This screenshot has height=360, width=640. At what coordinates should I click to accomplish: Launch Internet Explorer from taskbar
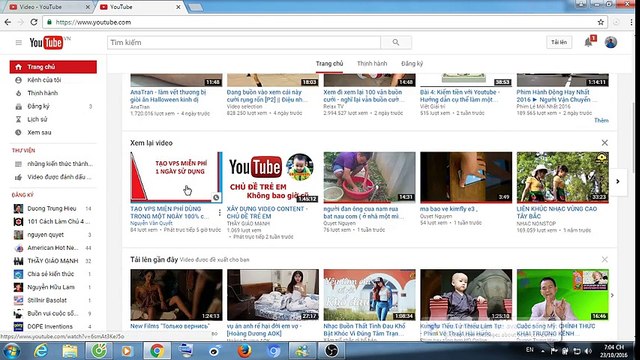point(41,351)
